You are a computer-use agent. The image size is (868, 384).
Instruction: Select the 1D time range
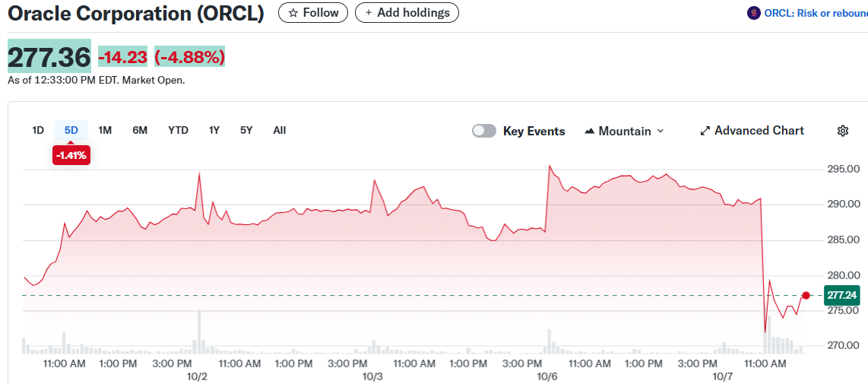click(x=38, y=130)
